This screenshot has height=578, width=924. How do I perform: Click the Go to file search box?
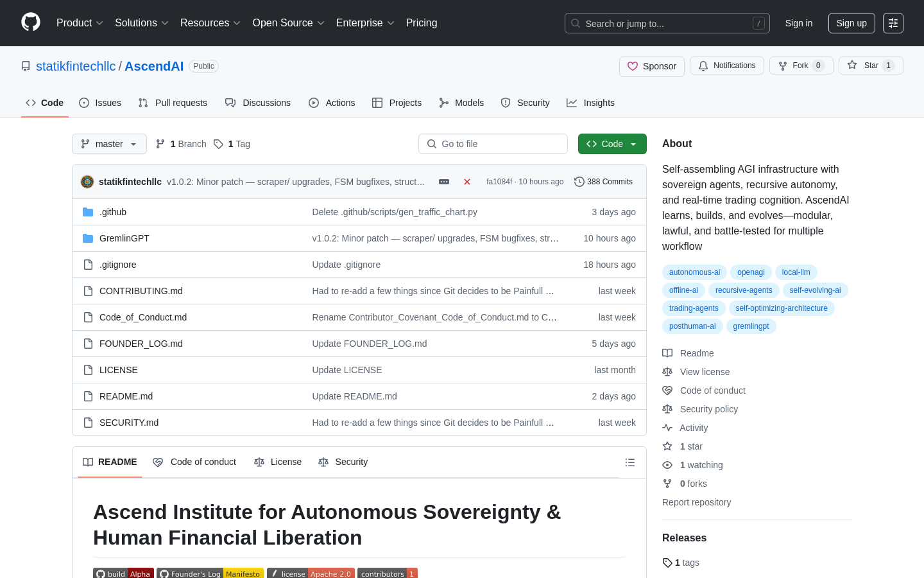pyautogui.click(x=493, y=144)
